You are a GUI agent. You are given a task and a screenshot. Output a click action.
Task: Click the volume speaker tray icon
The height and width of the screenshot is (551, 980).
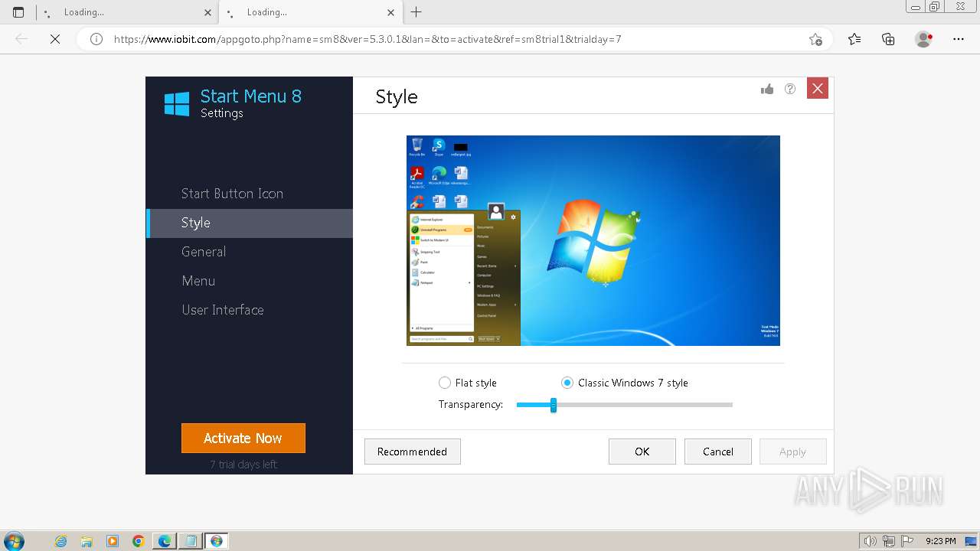pyautogui.click(x=871, y=541)
